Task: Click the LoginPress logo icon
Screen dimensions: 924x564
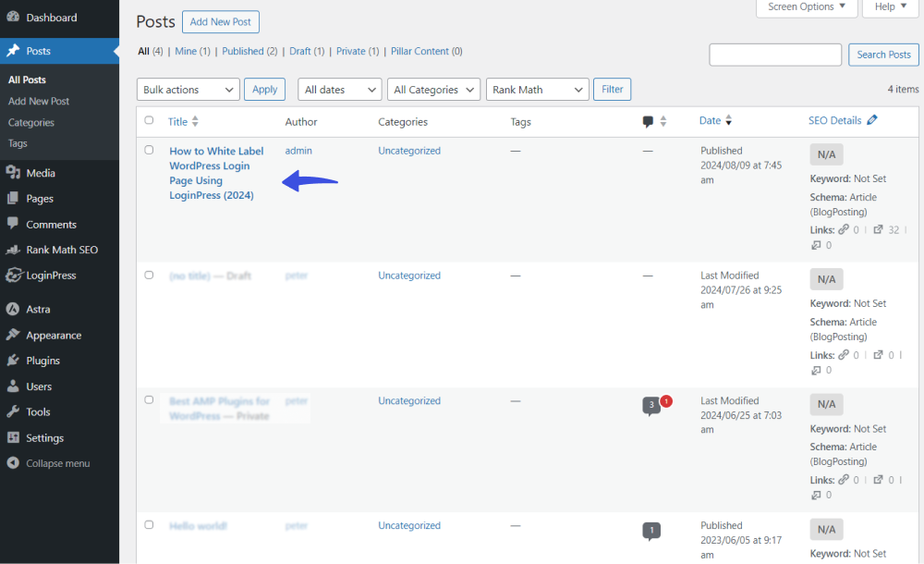Action: coord(13,275)
